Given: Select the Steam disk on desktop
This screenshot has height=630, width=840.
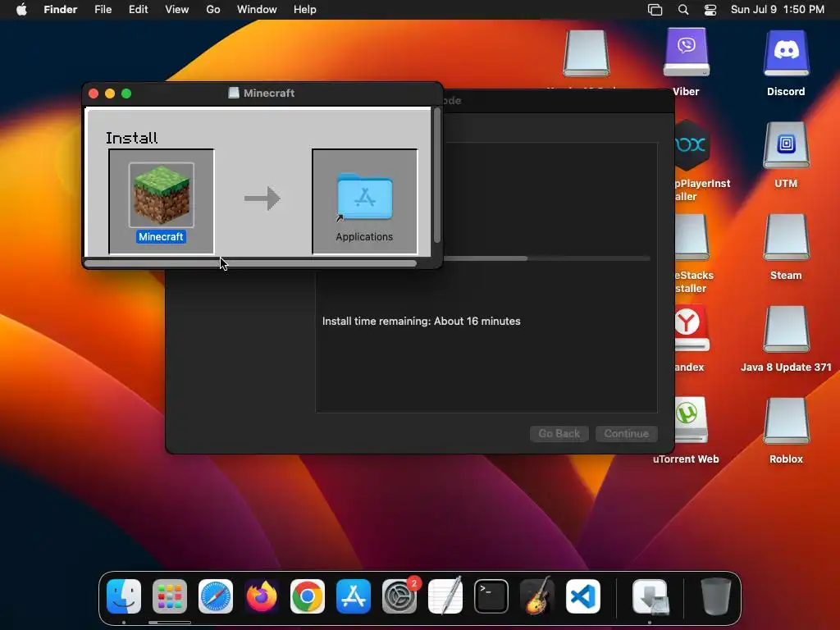Looking at the screenshot, I should pos(787,237).
